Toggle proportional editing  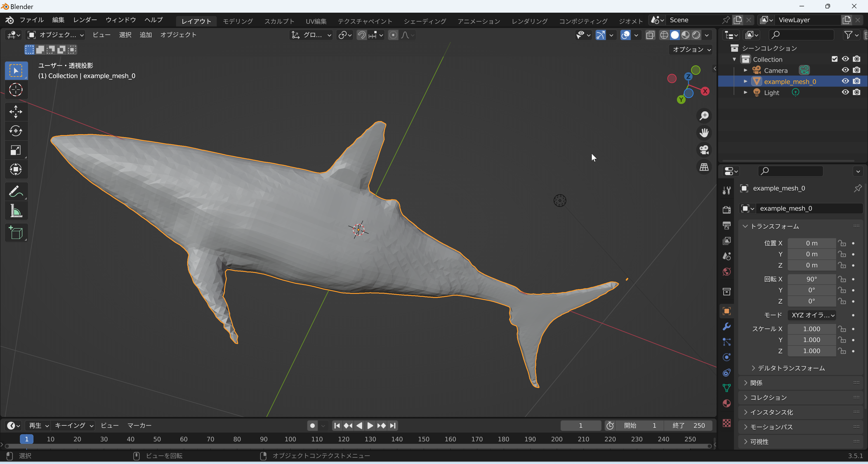(393, 35)
